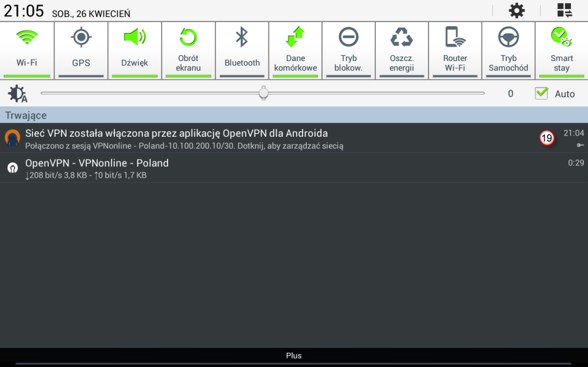Tap the Połączono z sesją VPNonline details

point(184,146)
